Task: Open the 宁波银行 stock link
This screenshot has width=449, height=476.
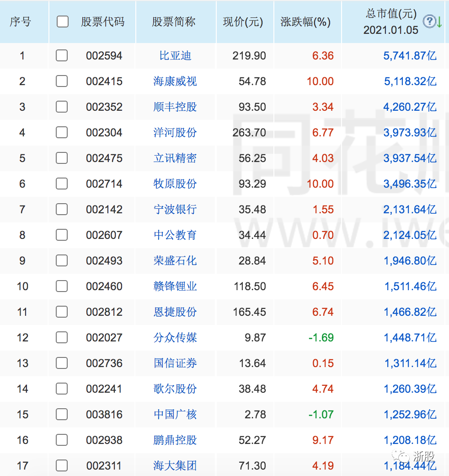Action: [175, 209]
